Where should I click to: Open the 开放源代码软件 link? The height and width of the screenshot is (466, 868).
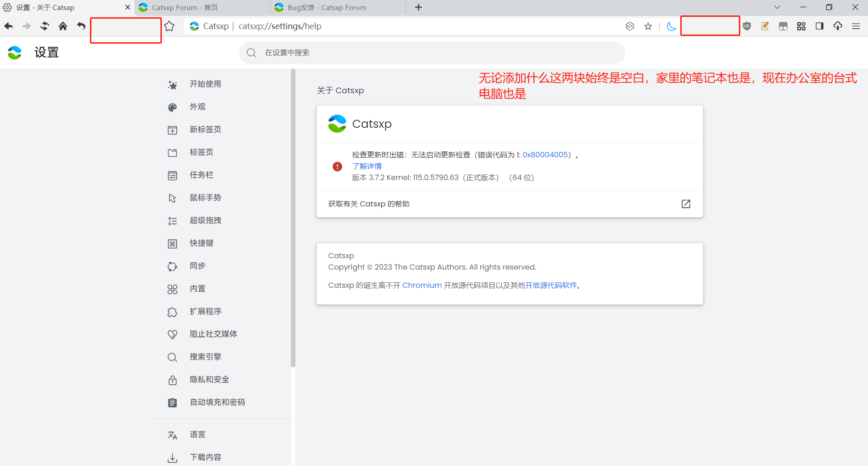[551, 286]
